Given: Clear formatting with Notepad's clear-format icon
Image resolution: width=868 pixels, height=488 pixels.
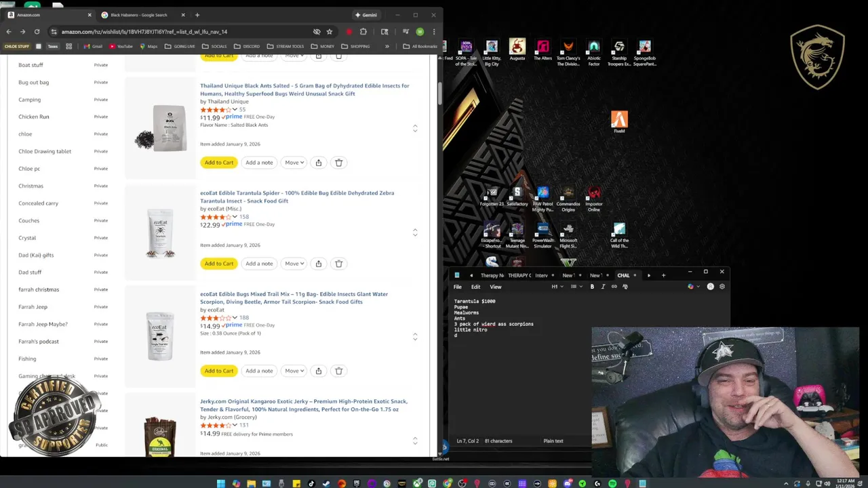Looking at the screenshot, I should [625, 287].
